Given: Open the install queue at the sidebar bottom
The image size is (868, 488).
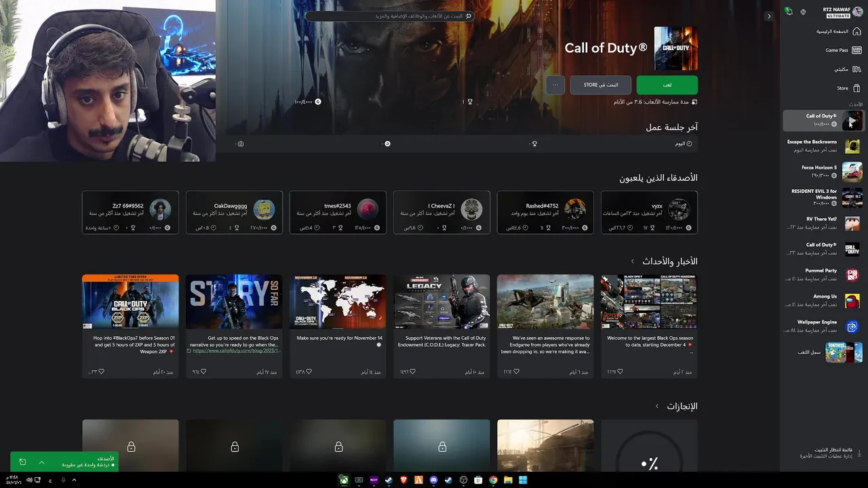Looking at the screenshot, I should [x=827, y=453].
